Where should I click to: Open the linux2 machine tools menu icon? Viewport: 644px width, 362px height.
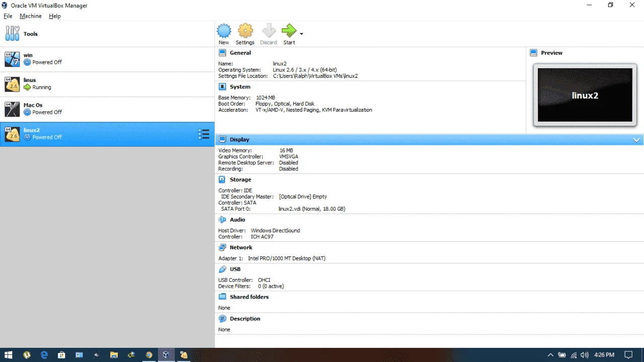tap(204, 134)
